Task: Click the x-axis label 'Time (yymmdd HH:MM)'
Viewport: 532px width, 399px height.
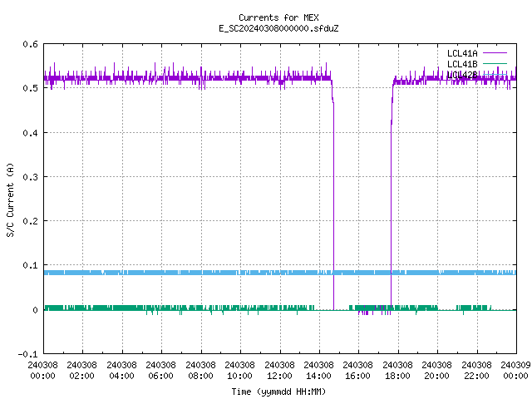Action: coord(278,392)
